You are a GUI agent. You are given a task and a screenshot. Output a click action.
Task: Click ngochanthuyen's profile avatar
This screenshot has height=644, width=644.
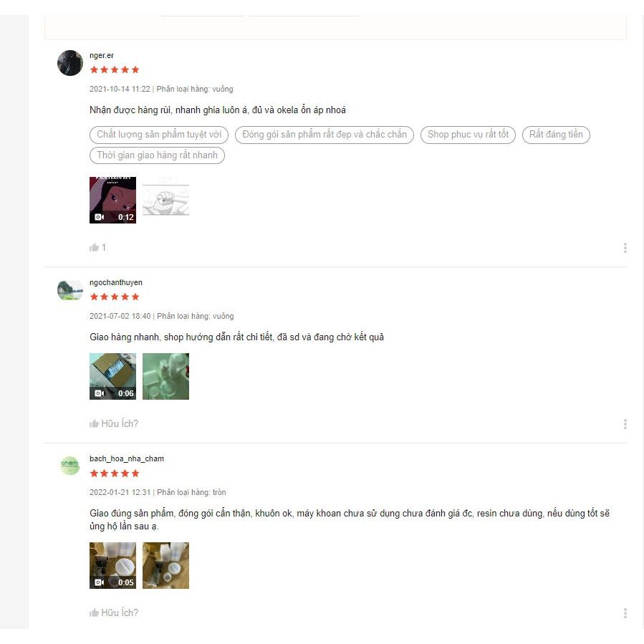[69, 290]
